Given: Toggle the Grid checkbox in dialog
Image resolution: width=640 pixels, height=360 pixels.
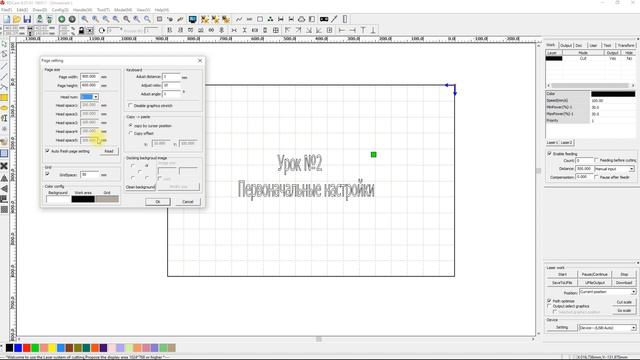Looking at the screenshot, I should pos(48,174).
